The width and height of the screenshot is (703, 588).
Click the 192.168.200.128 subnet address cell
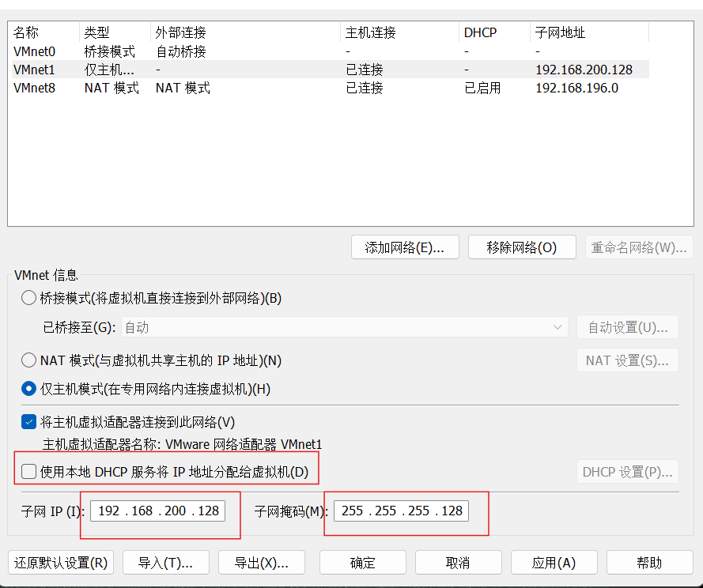[584, 70]
